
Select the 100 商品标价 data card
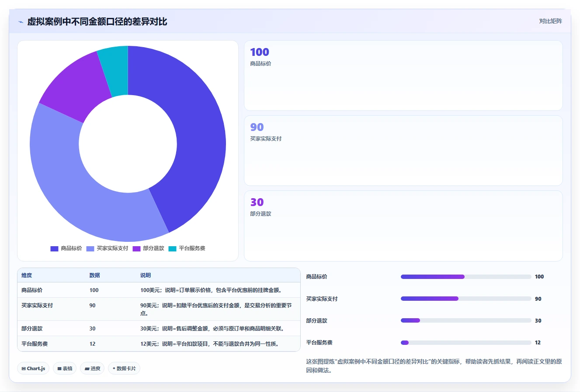point(403,76)
